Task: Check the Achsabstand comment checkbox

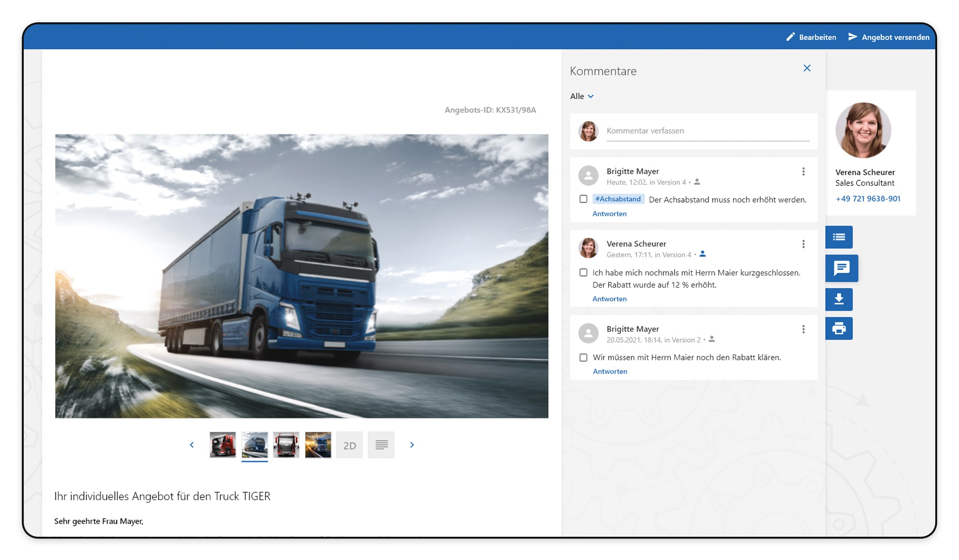Action: click(583, 199)
